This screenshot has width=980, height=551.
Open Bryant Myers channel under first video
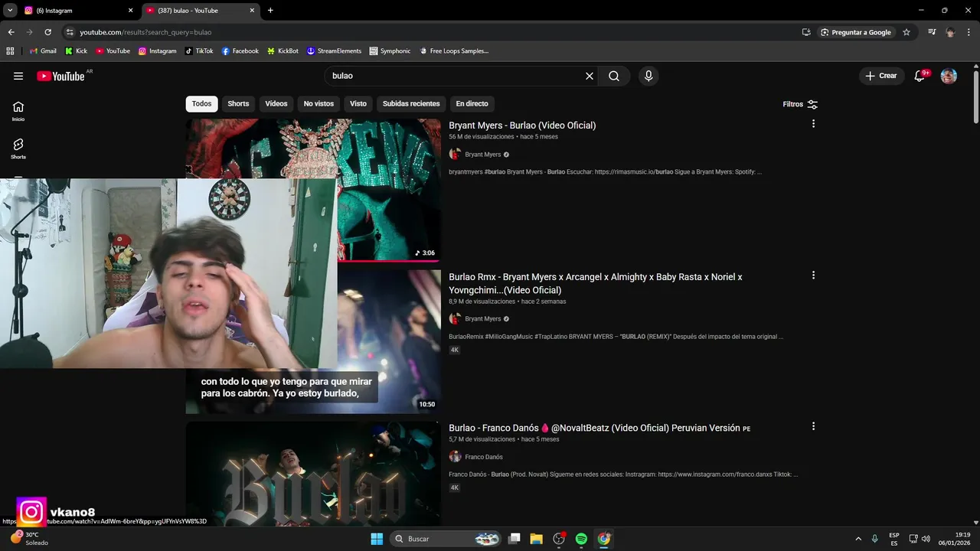[482, 155]
